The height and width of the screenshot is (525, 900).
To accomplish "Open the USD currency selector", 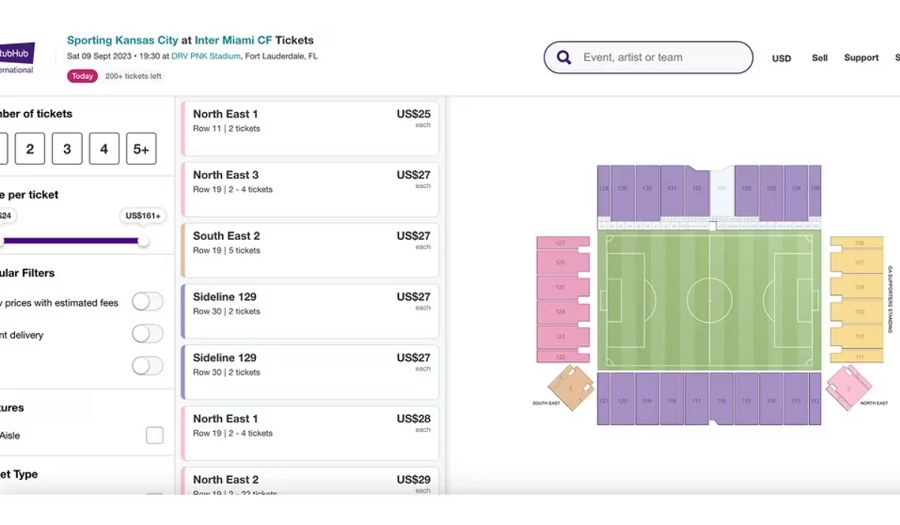I will (781, 58).
